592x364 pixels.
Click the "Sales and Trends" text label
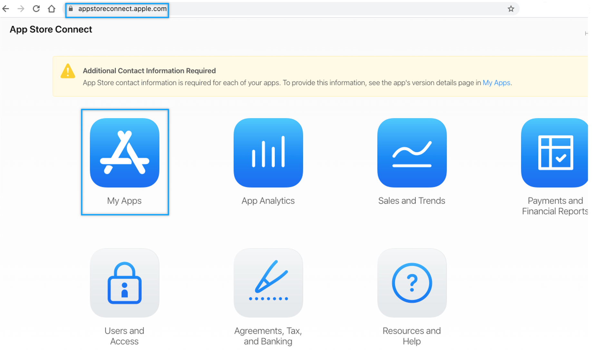pyautogui.click(x=412, y=201)
